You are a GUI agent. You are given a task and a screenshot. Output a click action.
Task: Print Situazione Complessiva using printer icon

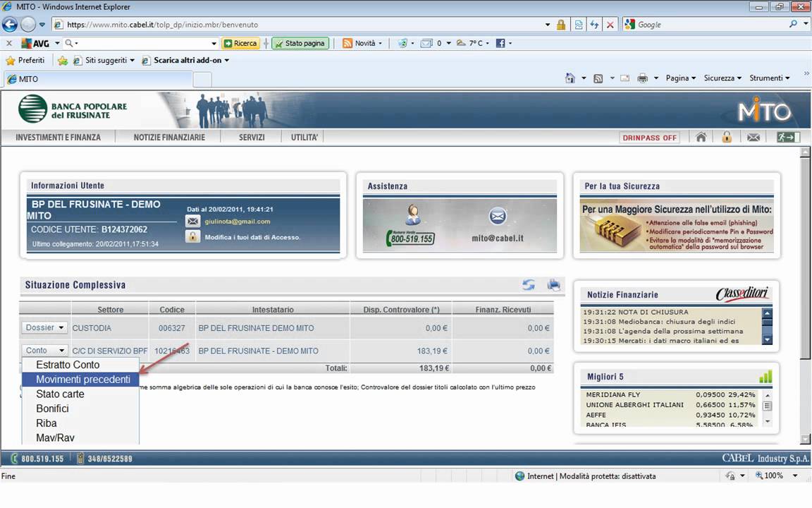point(553,284)
